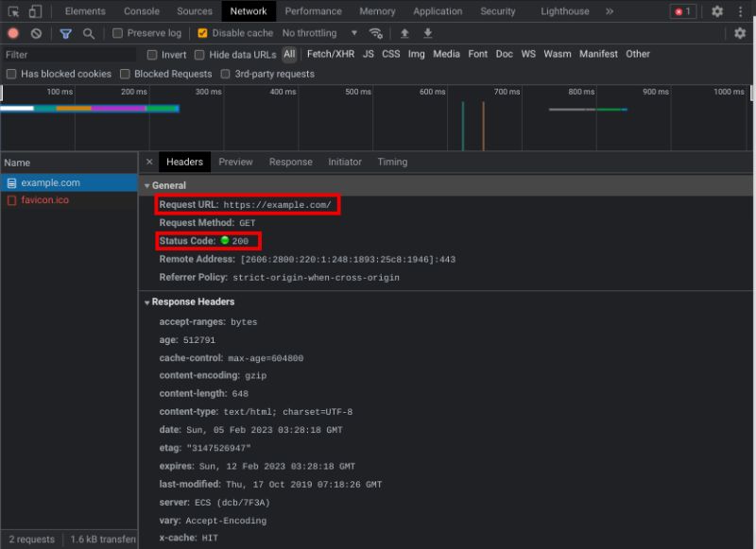Open network search

89,33
